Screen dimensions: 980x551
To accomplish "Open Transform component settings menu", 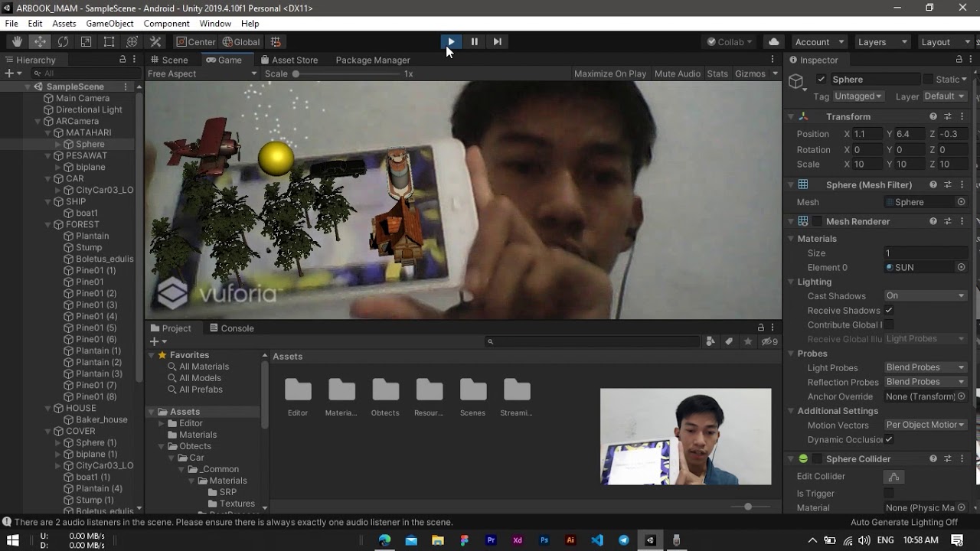I will [962, 116].
